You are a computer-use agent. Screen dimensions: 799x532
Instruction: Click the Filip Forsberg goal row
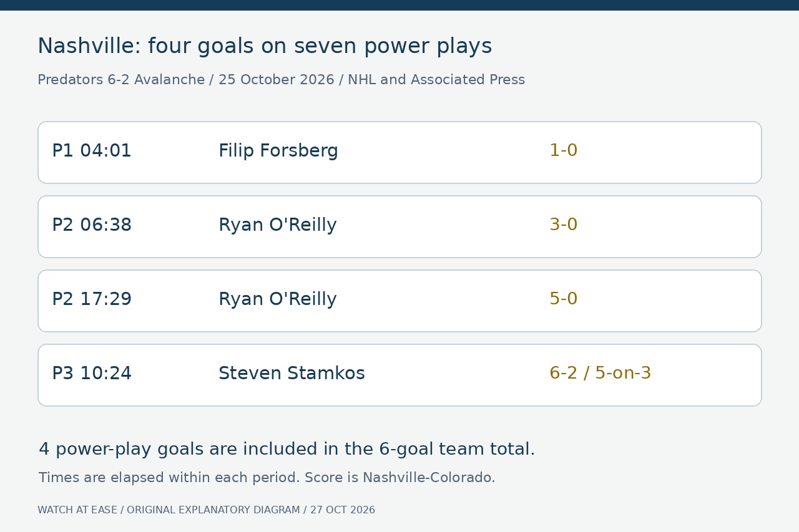click(399, 152)
